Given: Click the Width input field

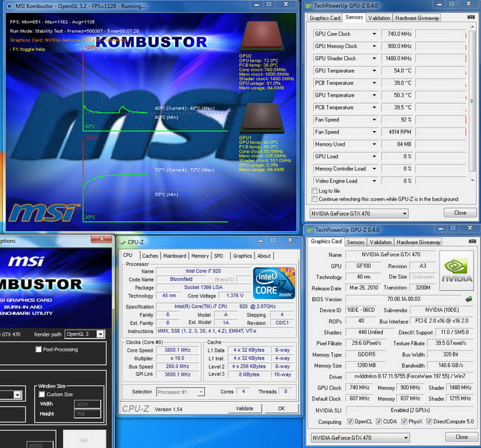Looking at the screenshot, I should coord(87,404).
